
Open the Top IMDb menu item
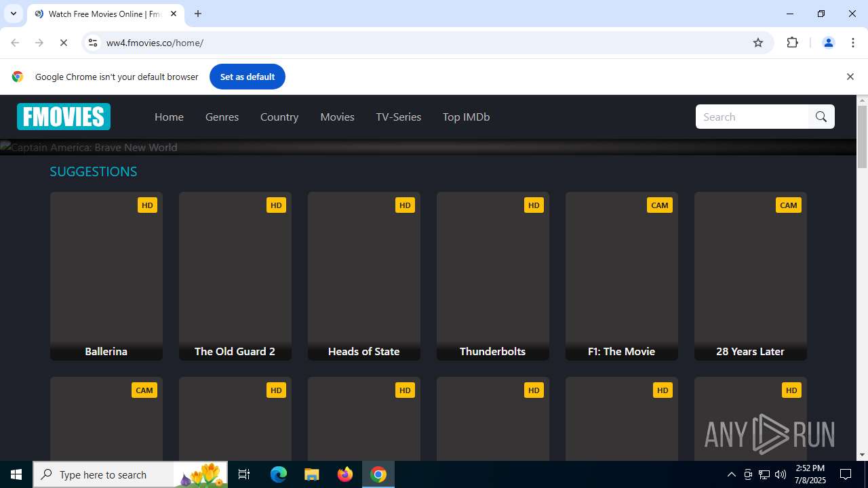tap(466, 117)
